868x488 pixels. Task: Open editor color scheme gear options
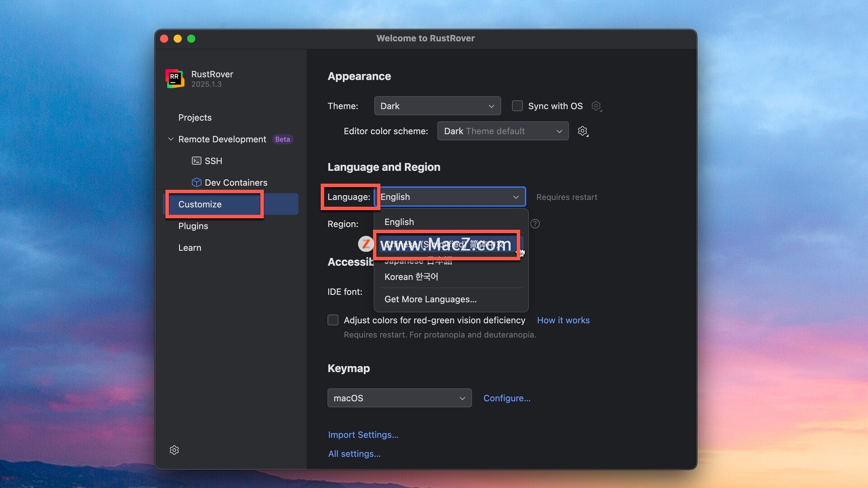583,131
